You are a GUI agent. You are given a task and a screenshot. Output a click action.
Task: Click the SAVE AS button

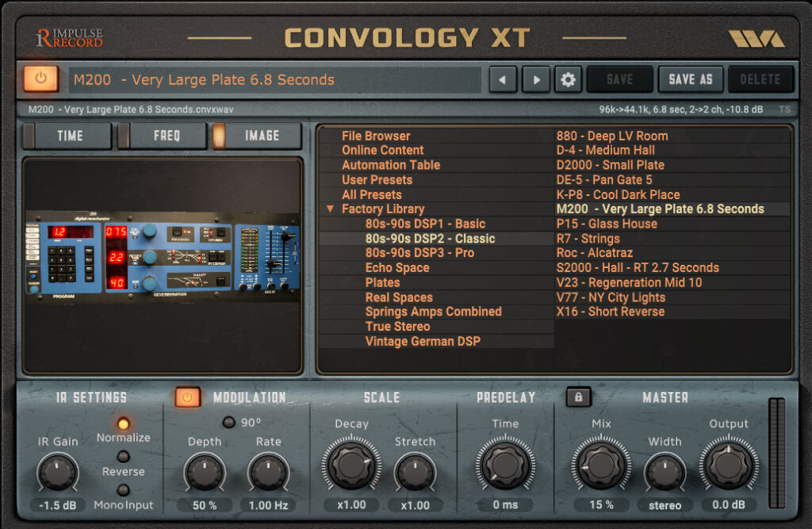[x=691, y=80]
